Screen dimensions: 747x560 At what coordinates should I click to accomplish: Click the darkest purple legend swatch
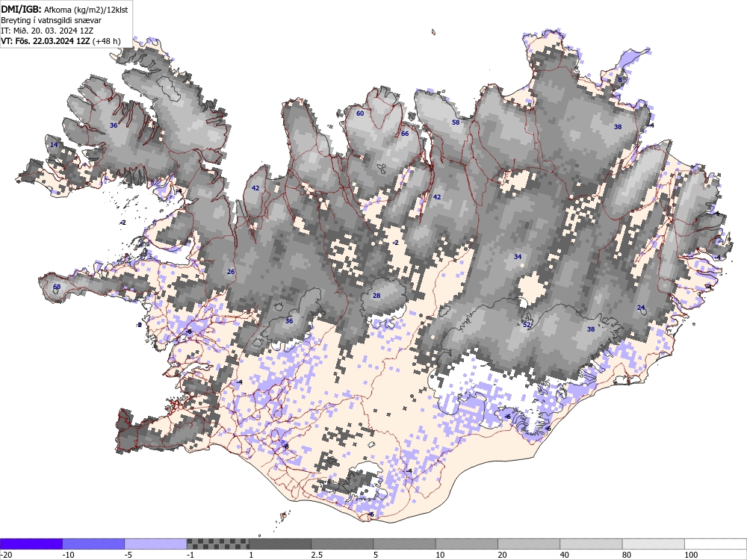pyautogui.click(x=31, y=544)
